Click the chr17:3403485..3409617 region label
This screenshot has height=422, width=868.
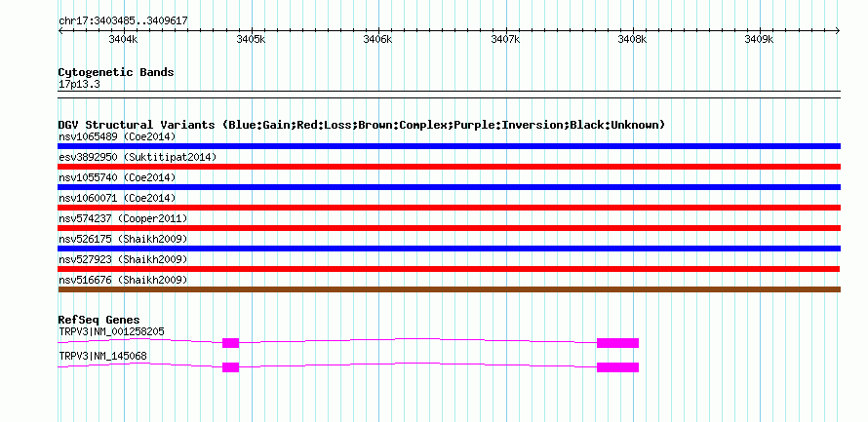123,21
